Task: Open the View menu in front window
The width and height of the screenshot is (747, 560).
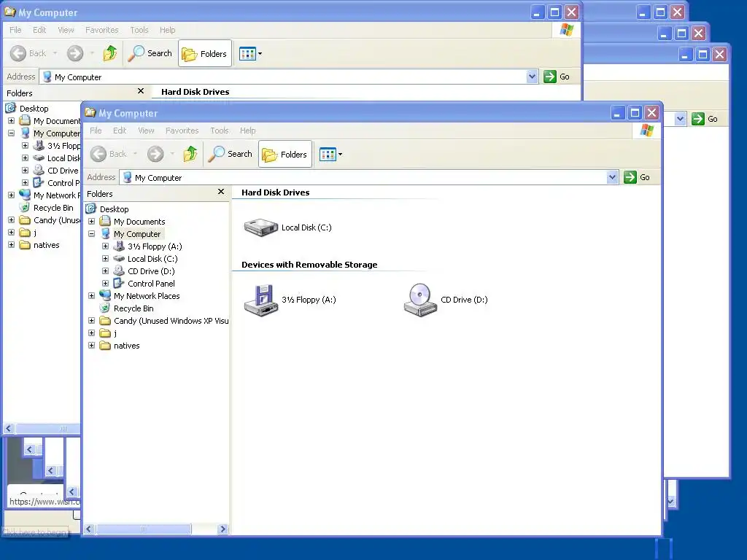Action: [x=146, y=131]
